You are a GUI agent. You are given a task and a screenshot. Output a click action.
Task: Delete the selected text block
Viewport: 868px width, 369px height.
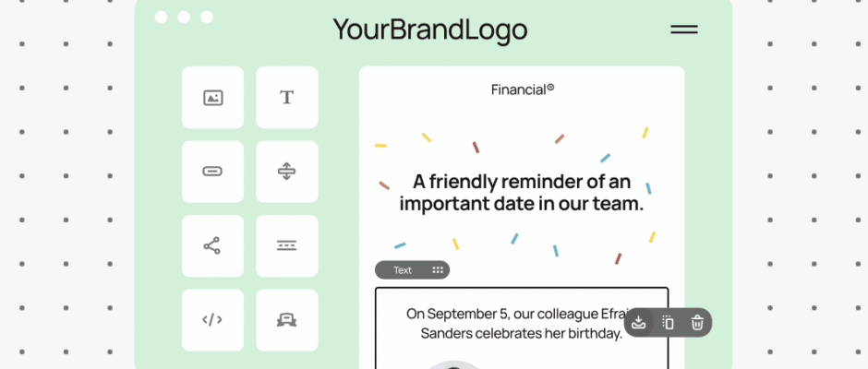tap(698, 322)
